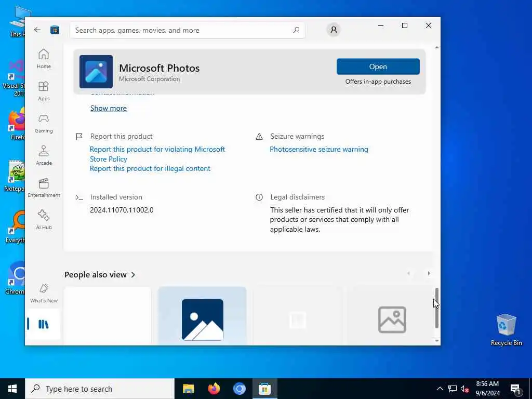Image resolution: width=532 pixels, height=399 pixels.
Task: Click Microsoft Store taskbar icon
Action: pos(264,389)
